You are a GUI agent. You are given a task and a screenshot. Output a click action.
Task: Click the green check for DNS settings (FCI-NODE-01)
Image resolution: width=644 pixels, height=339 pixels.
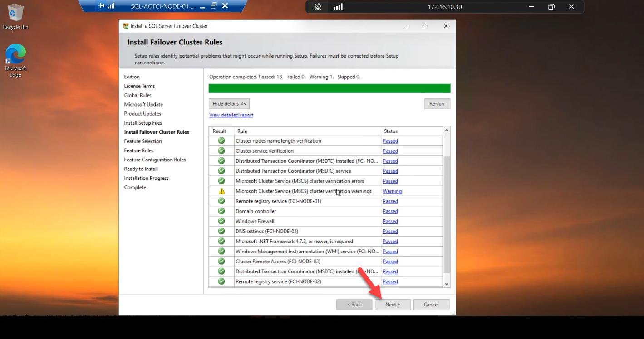pos(221,231)
